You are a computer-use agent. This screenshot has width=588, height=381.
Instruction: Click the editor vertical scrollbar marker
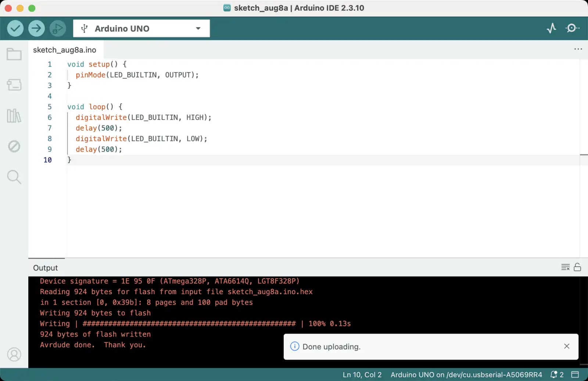point(584,155)
